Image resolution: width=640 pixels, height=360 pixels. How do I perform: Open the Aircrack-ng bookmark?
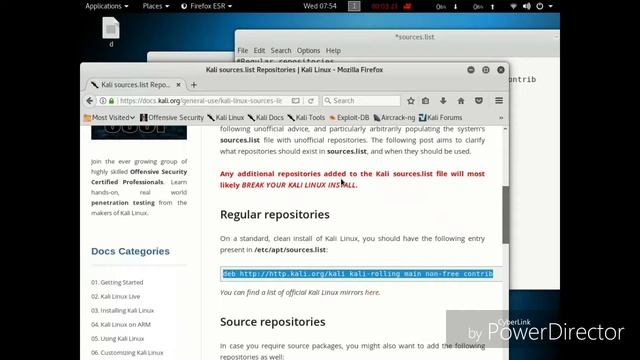394,118
